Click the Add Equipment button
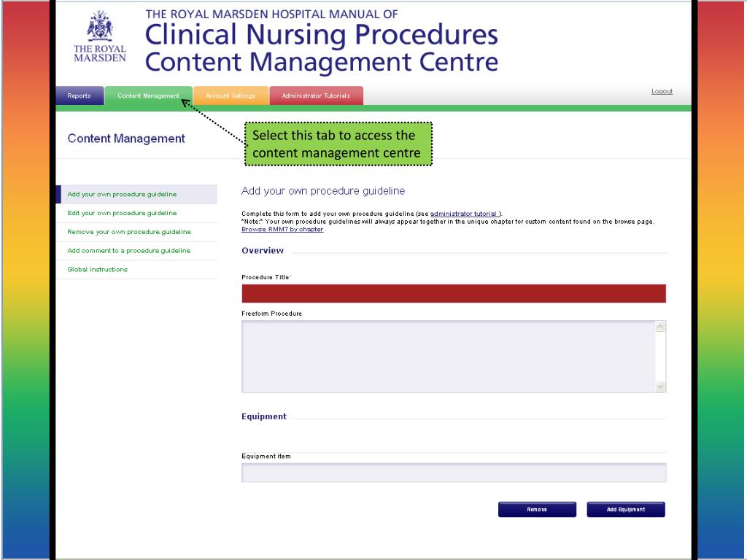 [x=625, y=510]
